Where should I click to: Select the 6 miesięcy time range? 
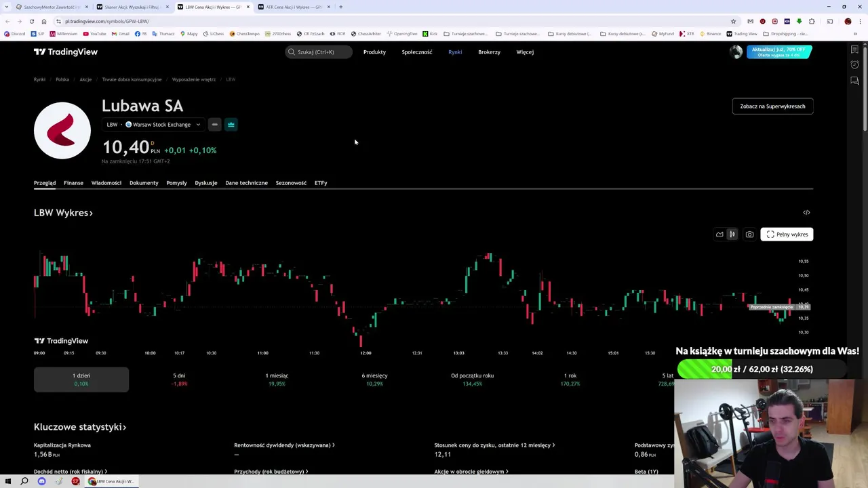[374, 380]
